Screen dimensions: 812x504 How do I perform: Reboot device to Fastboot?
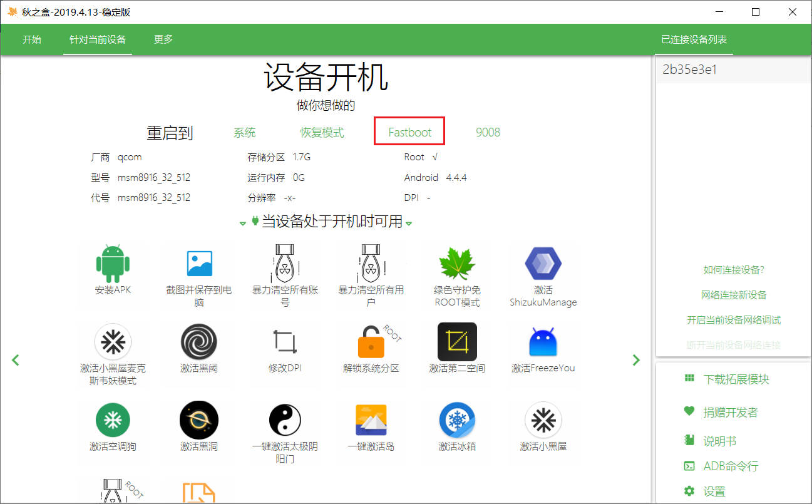pyautogui.click(x=409, y=131)
